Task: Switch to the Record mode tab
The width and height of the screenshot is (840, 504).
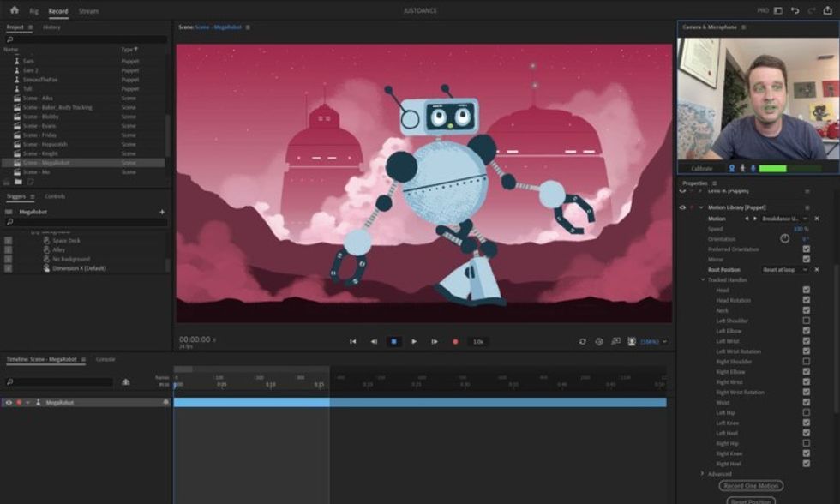Action: tap(58, 10)
